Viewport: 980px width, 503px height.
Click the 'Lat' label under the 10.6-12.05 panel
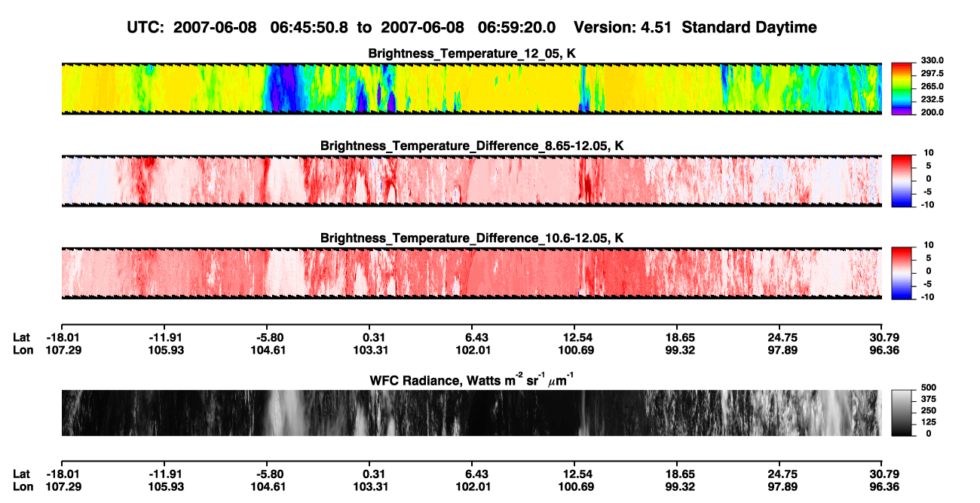click(x=22, y=337)
